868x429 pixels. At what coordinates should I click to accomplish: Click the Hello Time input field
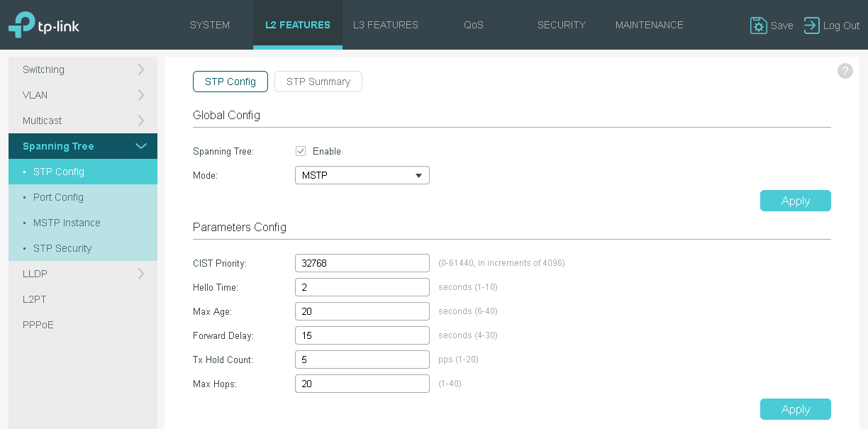point(362,287)
